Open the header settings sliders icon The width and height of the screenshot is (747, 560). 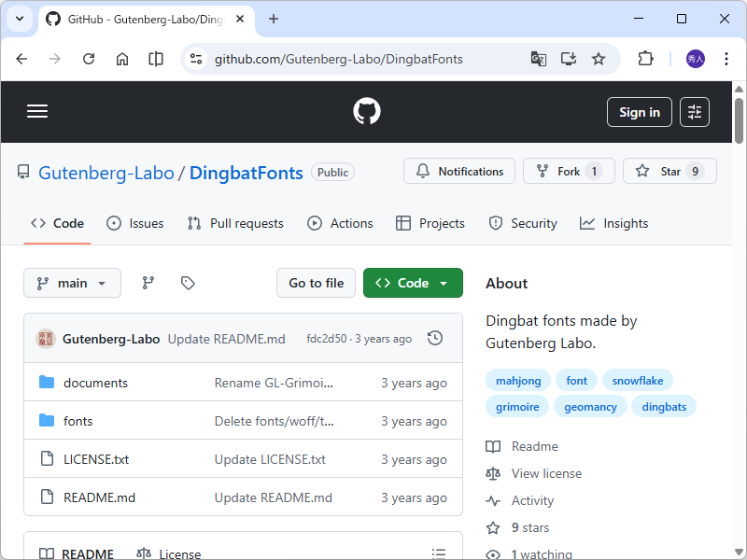[x=695, y=112]
